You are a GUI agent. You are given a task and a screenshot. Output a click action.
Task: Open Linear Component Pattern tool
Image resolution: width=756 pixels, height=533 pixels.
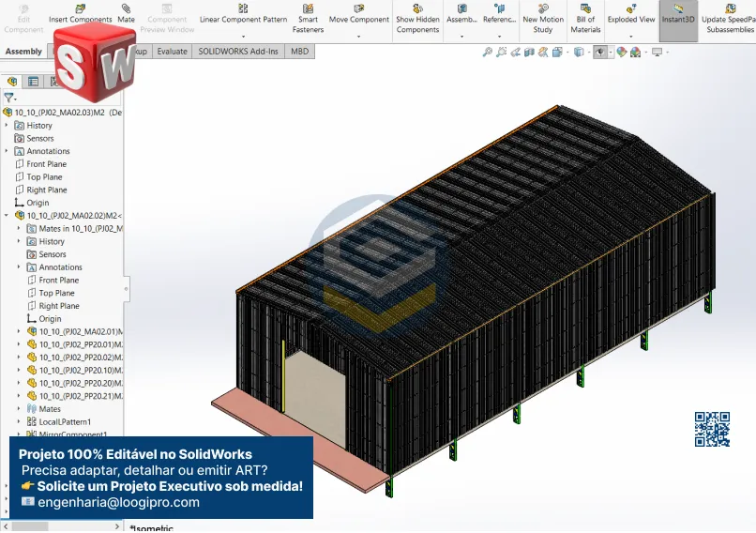(x=243, y=13)
